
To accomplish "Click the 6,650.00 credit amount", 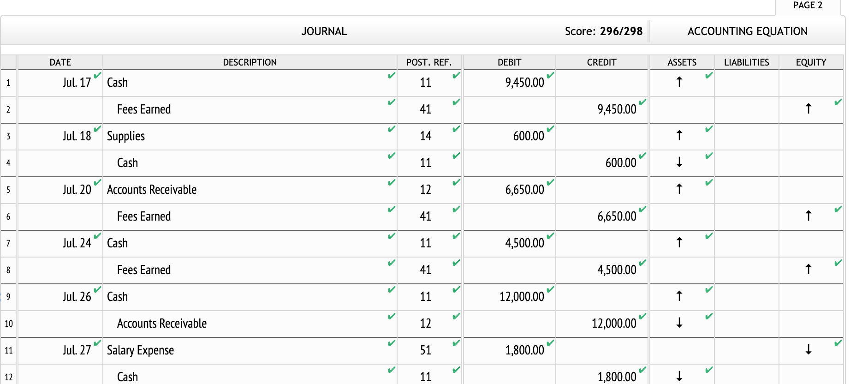I will (617, 216).
